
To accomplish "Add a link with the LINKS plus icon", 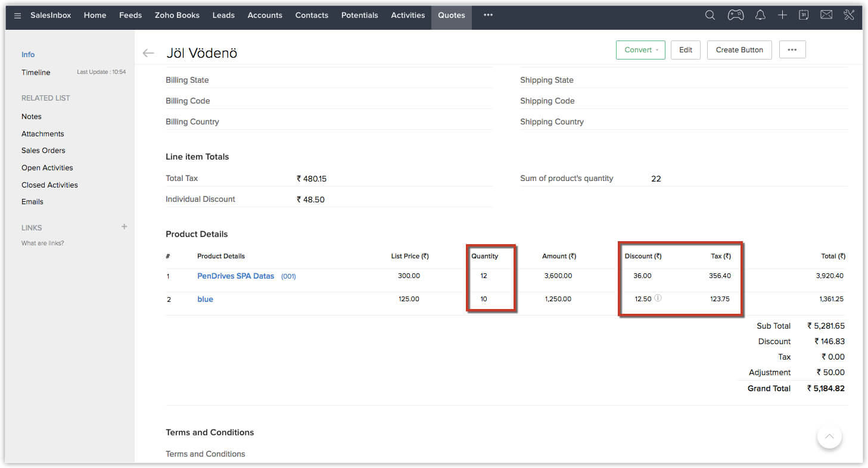I will [124, 227].
